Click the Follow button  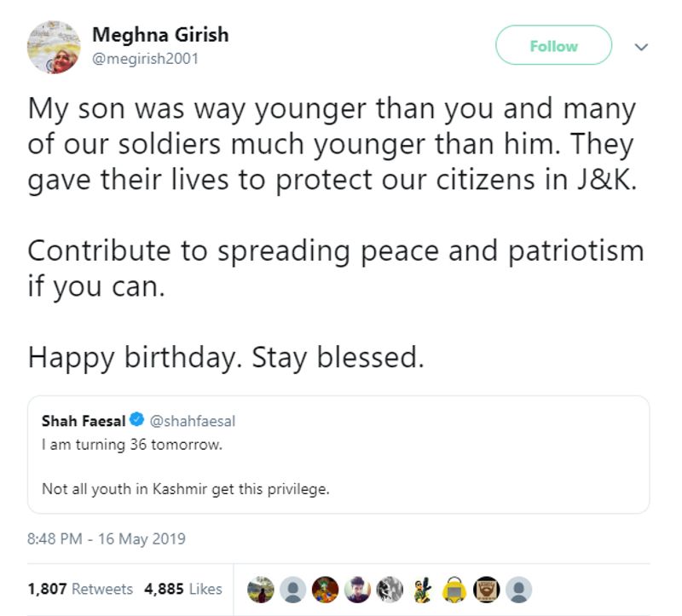pos(553,46)
